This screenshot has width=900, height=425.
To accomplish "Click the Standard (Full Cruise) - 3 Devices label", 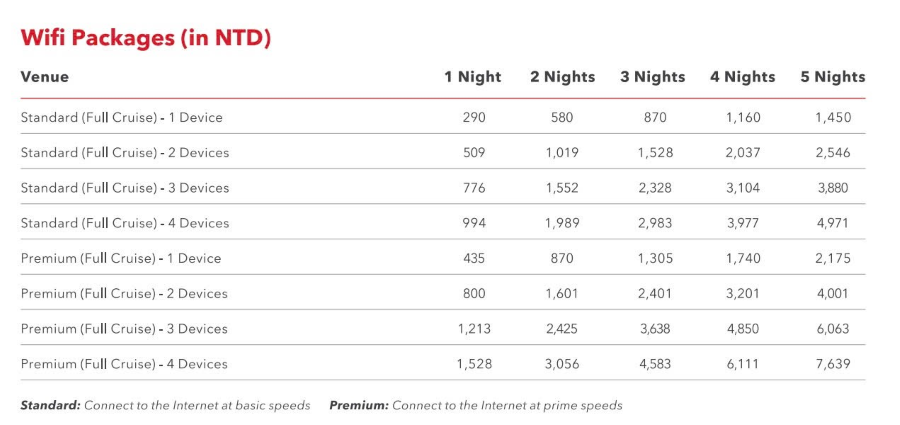I will click(x=125, y=188).
